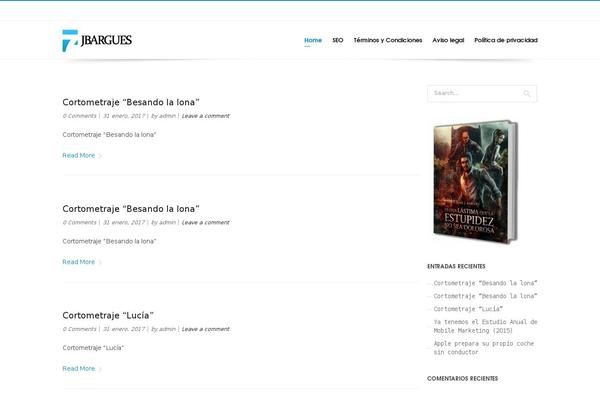Open first post title "Besando la lona"

tap(131, 102)
